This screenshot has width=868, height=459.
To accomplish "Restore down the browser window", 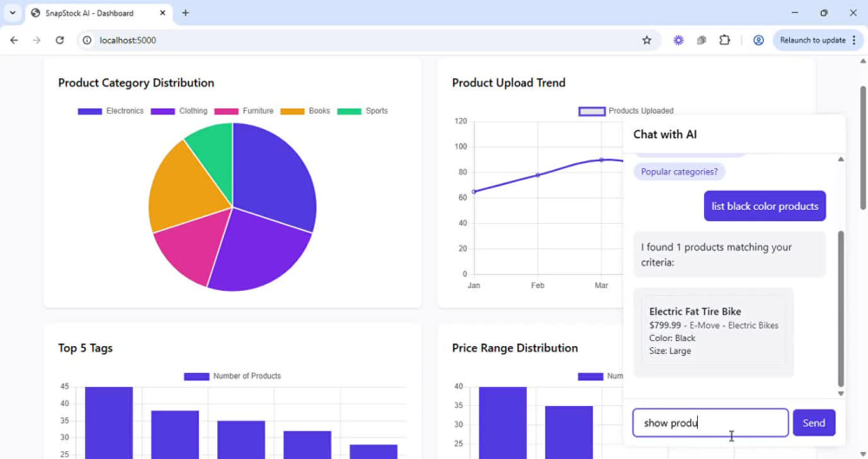I will click(x=824, y=13).
